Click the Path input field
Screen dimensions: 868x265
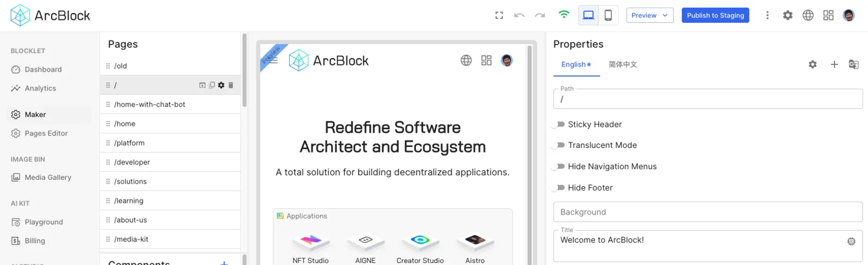[708, 99]
